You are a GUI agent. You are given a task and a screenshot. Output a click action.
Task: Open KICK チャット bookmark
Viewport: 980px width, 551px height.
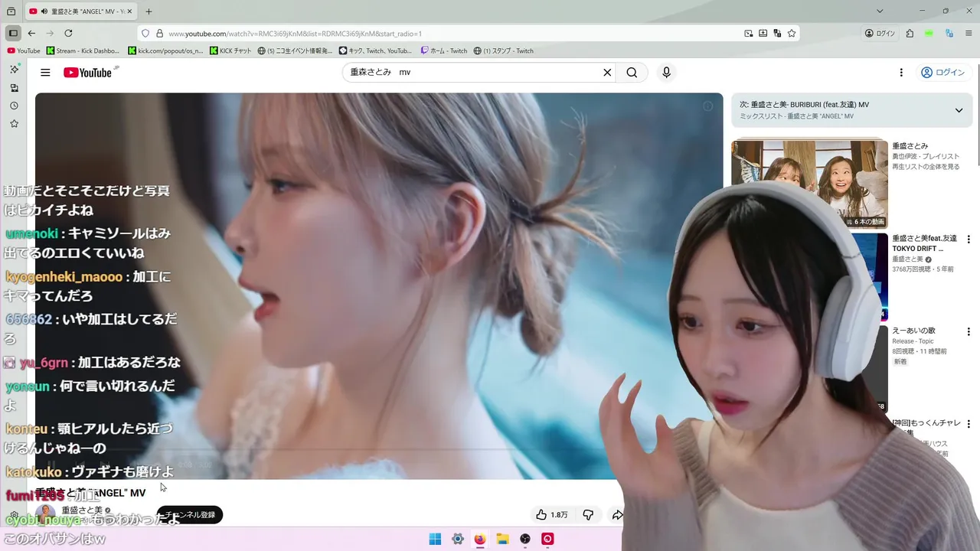pyautogui.click(x=230, y=51)
